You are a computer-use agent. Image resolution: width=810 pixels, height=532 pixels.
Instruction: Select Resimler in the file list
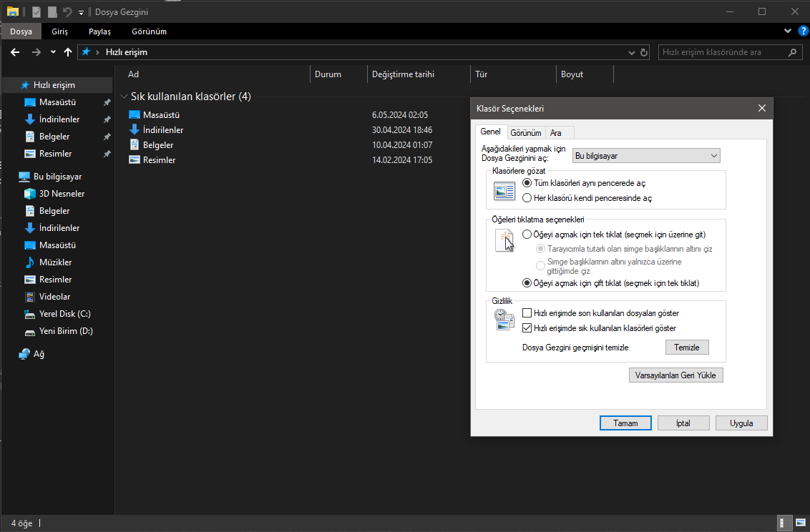(x=159, y=160)
